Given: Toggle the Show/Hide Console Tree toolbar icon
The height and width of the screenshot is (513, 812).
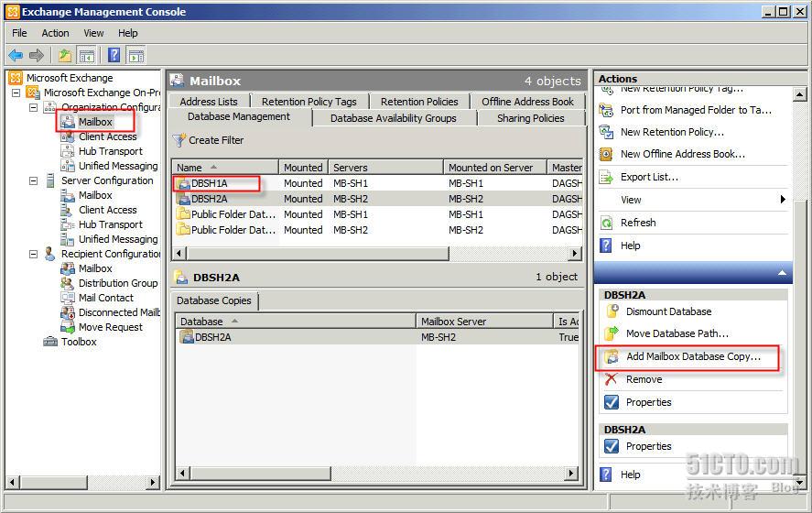Looking at the screenshot, I should pyautogui.click(x=86, y=55).
